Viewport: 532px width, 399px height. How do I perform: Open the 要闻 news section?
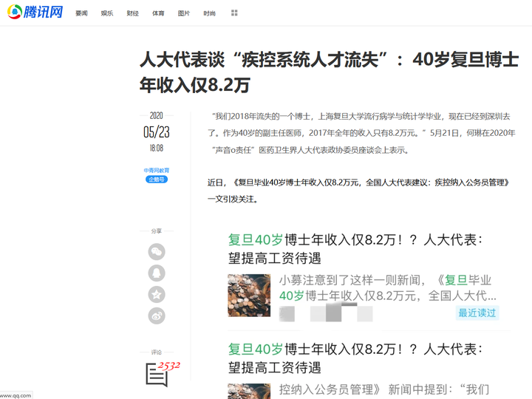click(81, 13)
